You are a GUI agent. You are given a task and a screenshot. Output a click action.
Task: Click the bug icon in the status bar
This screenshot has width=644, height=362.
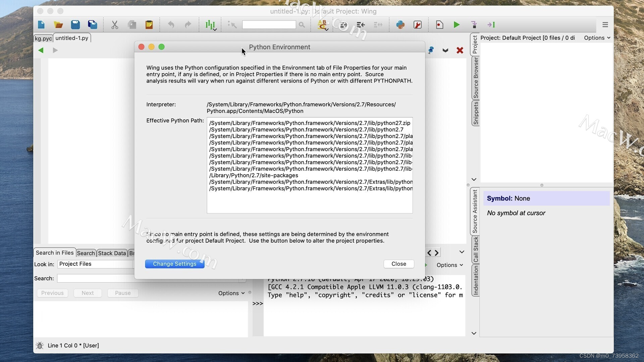40,345
